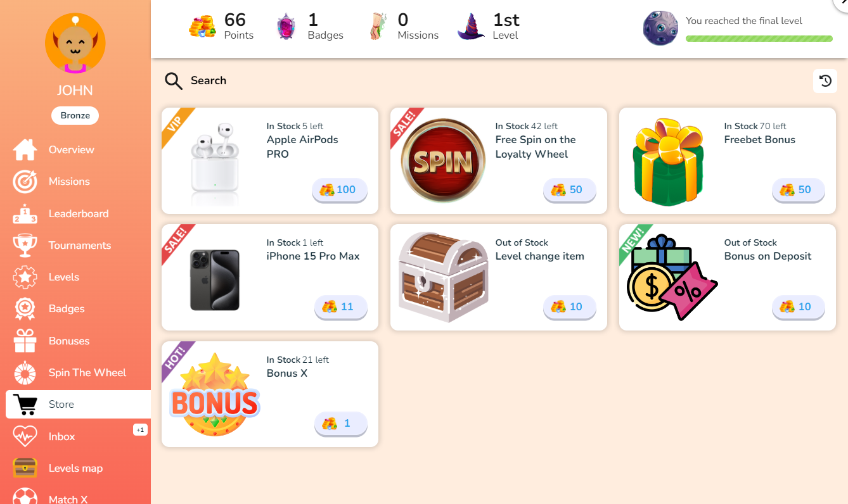848x504 pixels.
Task: Open the purchase history clock icon
Action: (825, 81)
